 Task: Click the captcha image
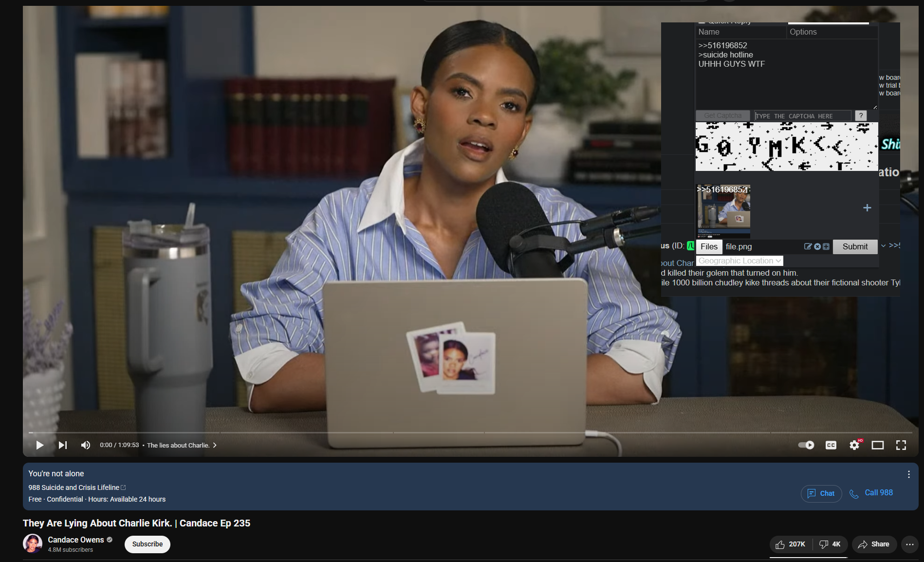787,147
